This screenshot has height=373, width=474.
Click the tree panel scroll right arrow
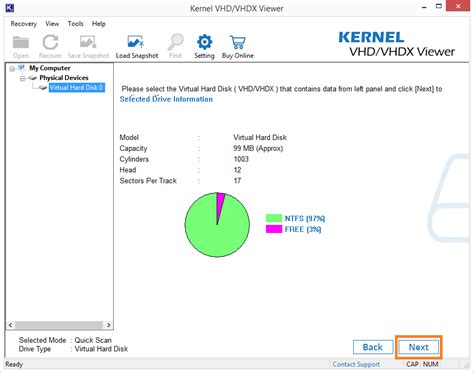109,325
